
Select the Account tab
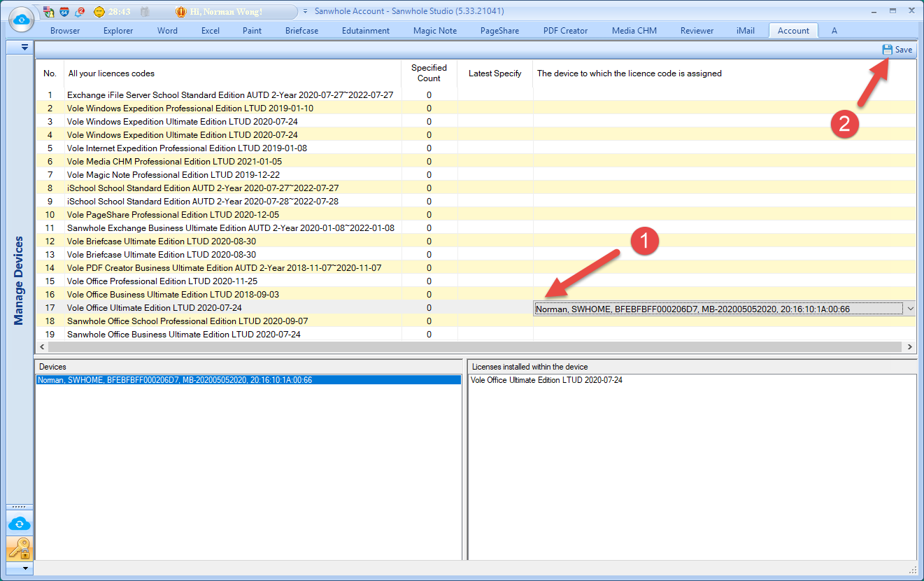793,31
